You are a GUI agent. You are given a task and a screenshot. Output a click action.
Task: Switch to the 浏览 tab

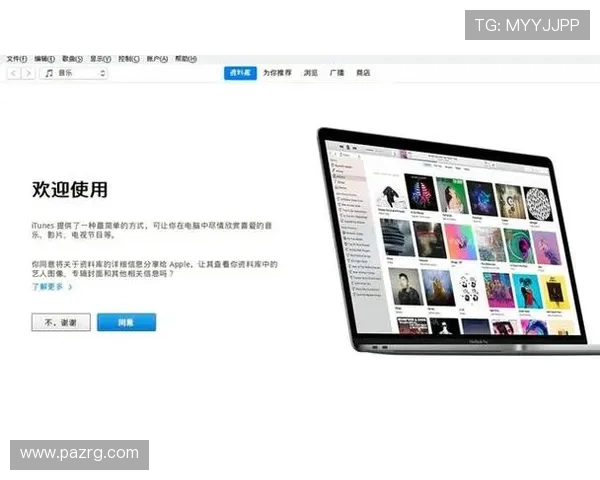pos(310,73)
